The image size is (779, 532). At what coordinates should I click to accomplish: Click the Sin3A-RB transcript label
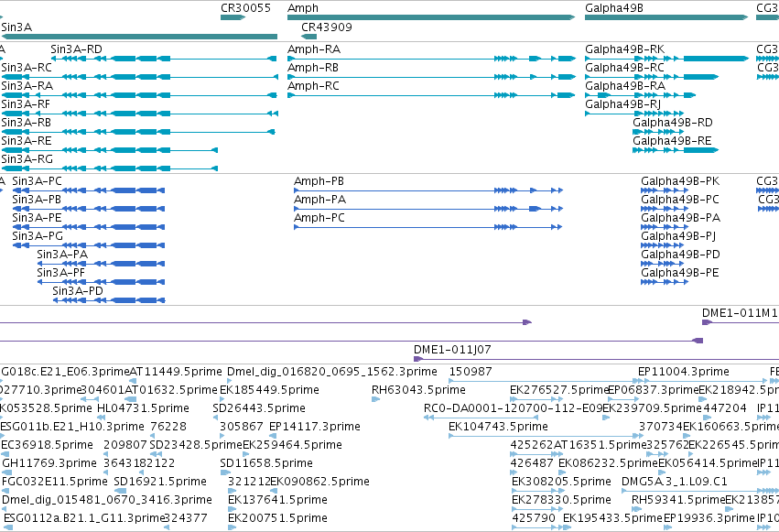[27, 123]
